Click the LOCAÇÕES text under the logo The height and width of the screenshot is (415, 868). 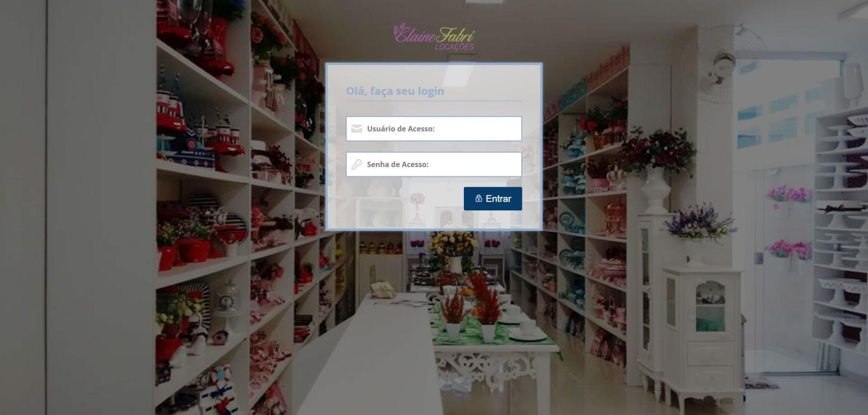[x=455, y=47]
